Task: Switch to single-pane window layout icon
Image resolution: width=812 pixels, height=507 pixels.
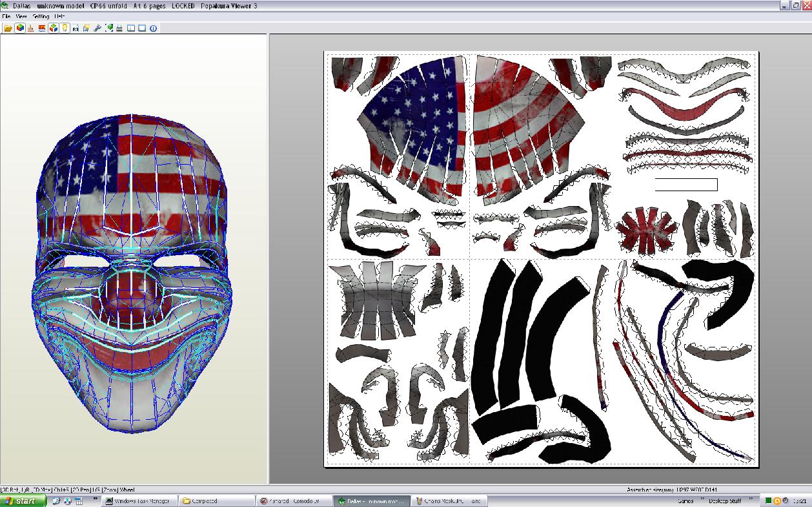Action: click(141, 28)
